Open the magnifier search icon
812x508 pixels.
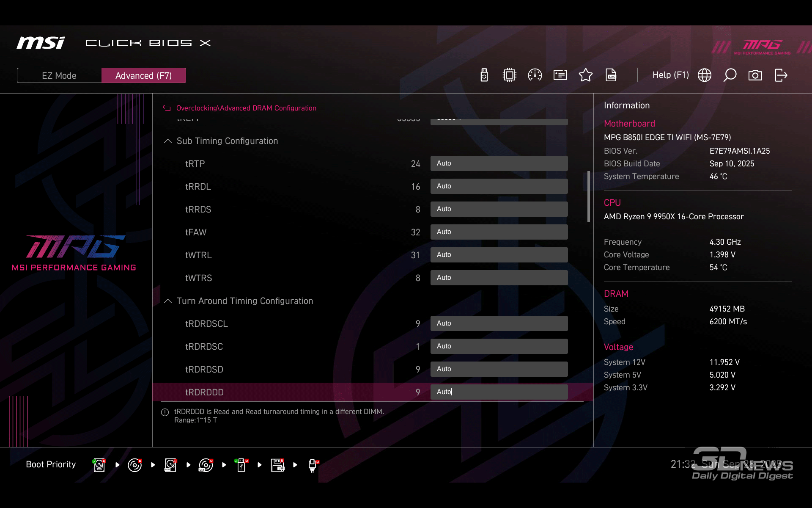click(x=730, y=75)
